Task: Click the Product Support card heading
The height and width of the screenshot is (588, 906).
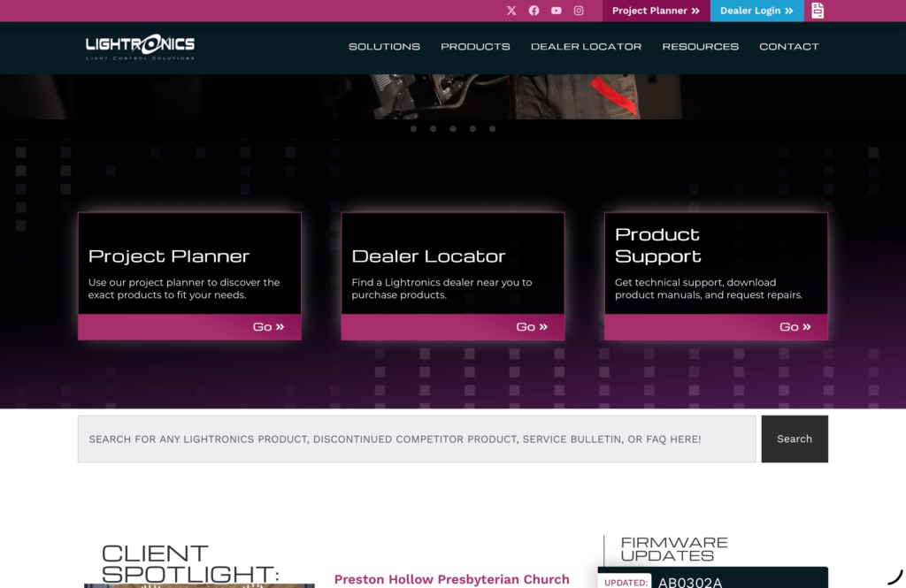Action: coord(657,245)
